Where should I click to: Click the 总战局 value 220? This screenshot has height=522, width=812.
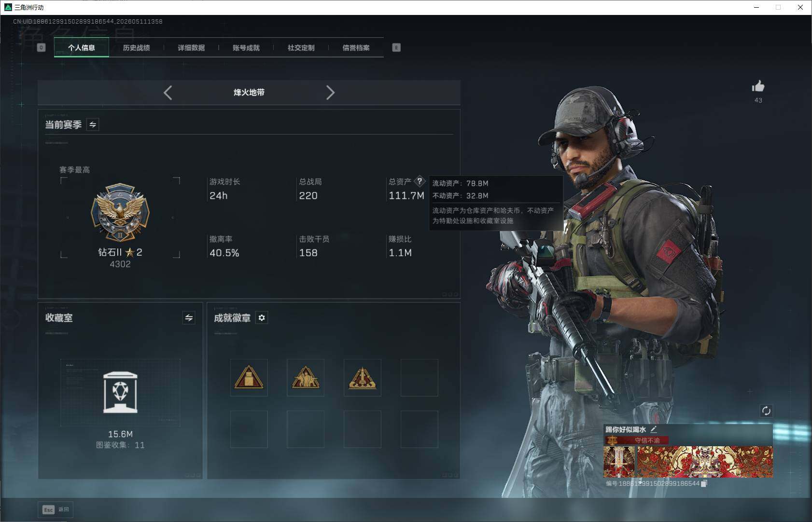pyautogui.click(x=308, y=195)
